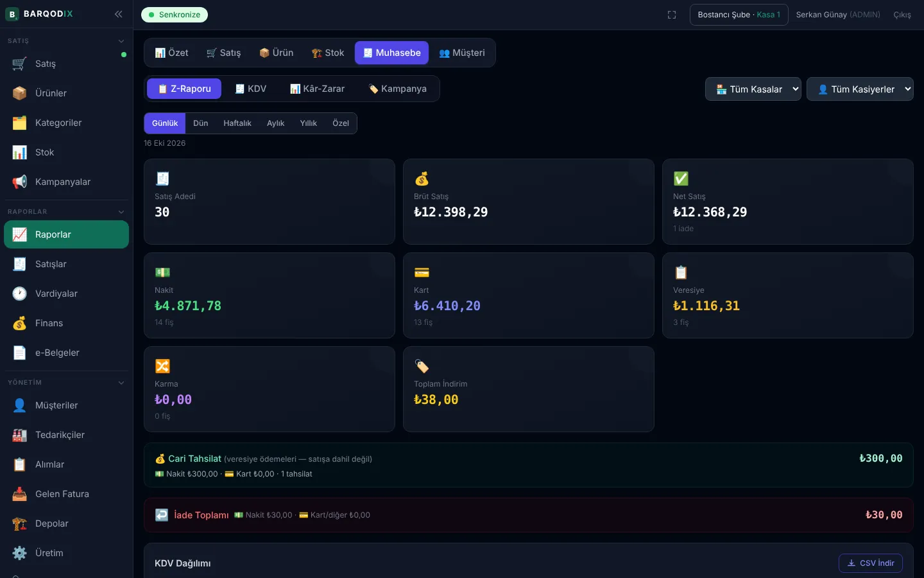The image size is (924, 578).
Task: Collapse the RAPORLAR sidebar section
Action: coord(121,212)
